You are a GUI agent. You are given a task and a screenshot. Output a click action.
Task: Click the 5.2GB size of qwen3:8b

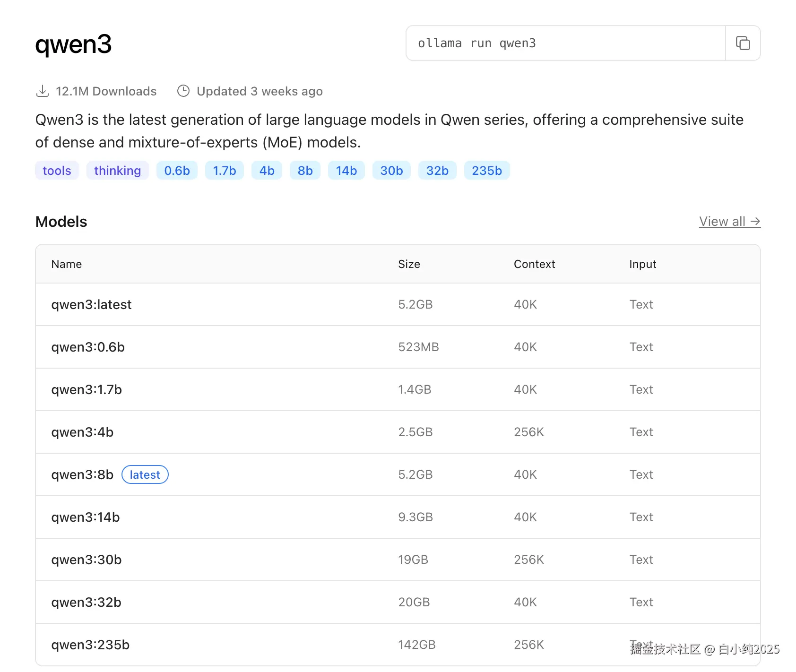pos(415,475)
